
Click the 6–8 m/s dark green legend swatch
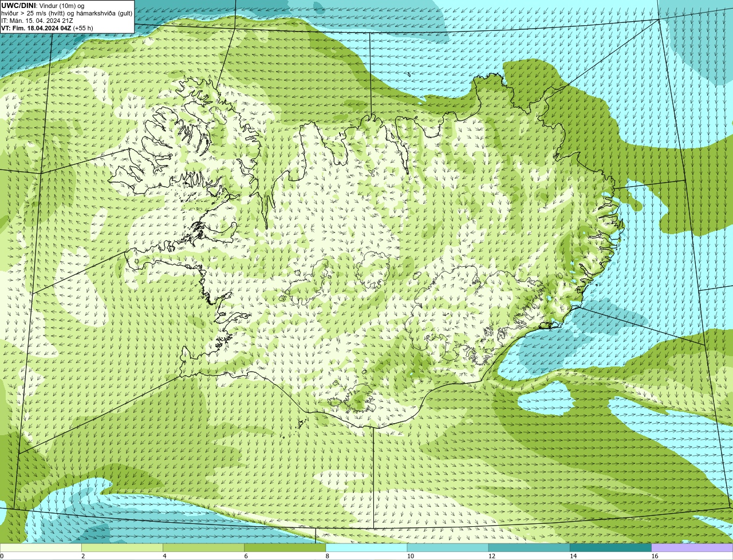click(x=285, y=548)
